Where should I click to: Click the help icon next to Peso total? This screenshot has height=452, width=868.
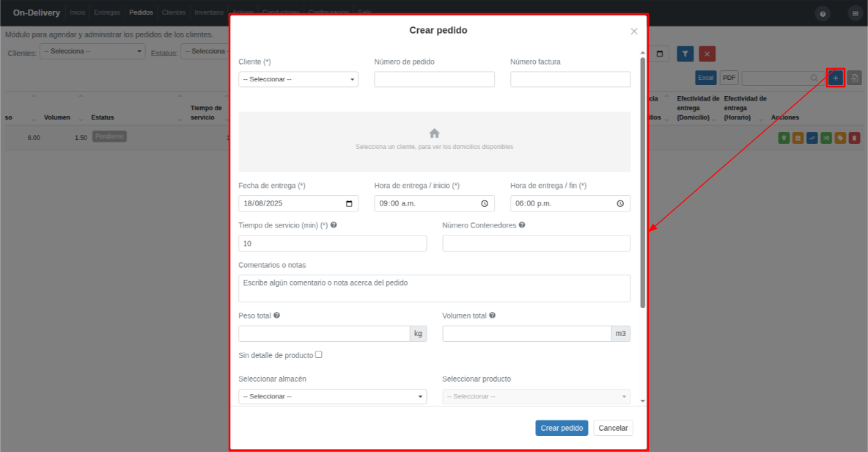[x=277, y=316]
